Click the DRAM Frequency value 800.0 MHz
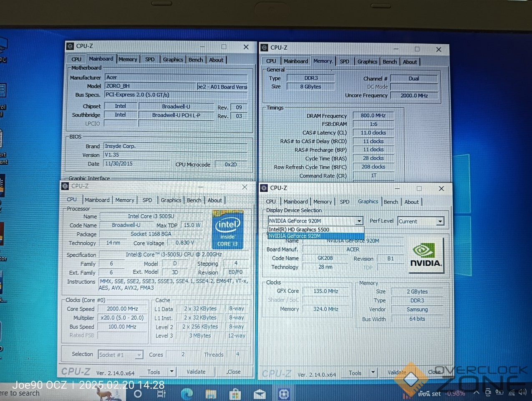This screenshot has width=532, height=401. tap(373, 116)
